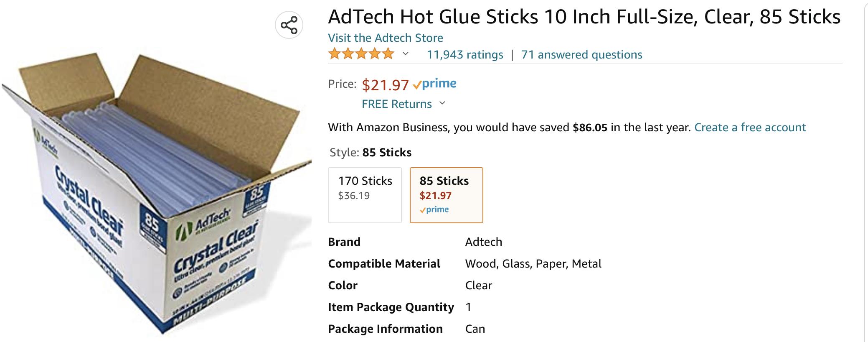Open the 71 answered questions link
Viewport: 868px width, 342px height.
[581, 55]
